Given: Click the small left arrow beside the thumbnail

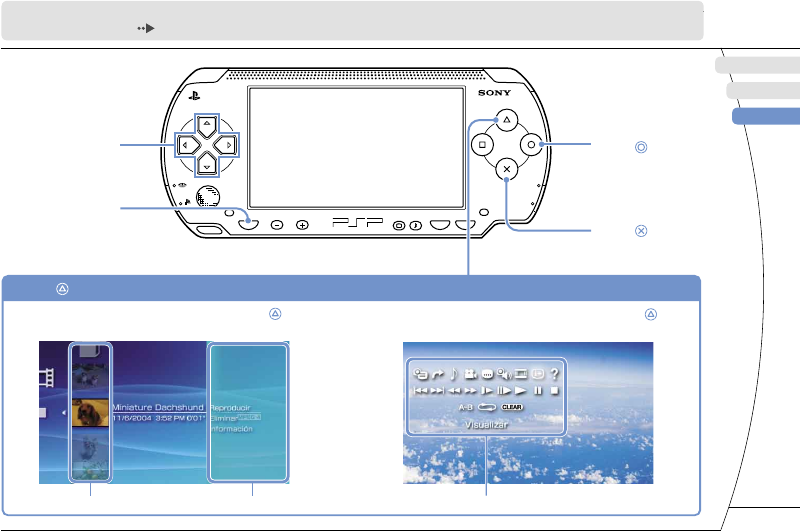Looking at the screenshot, I should tap(64, 412).
